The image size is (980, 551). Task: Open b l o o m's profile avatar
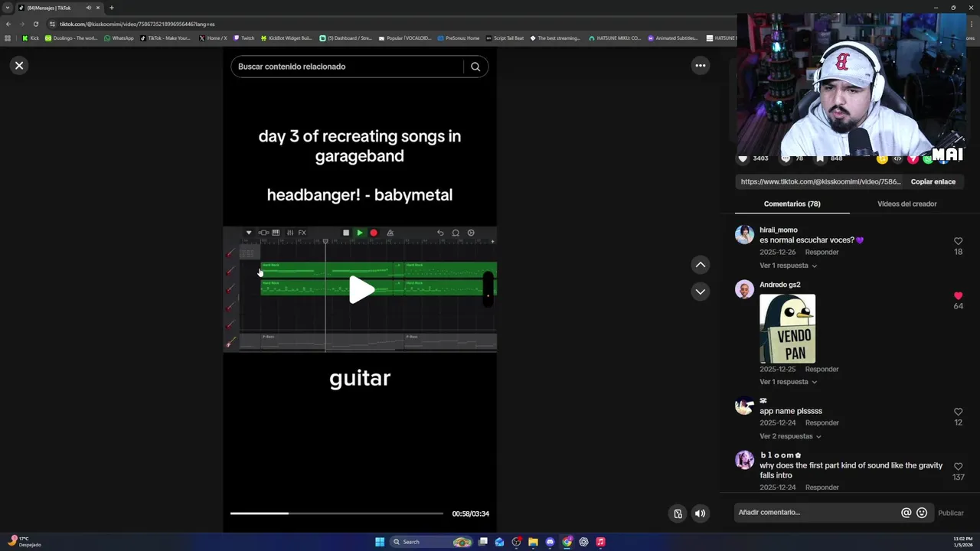[x=744, y=460]
